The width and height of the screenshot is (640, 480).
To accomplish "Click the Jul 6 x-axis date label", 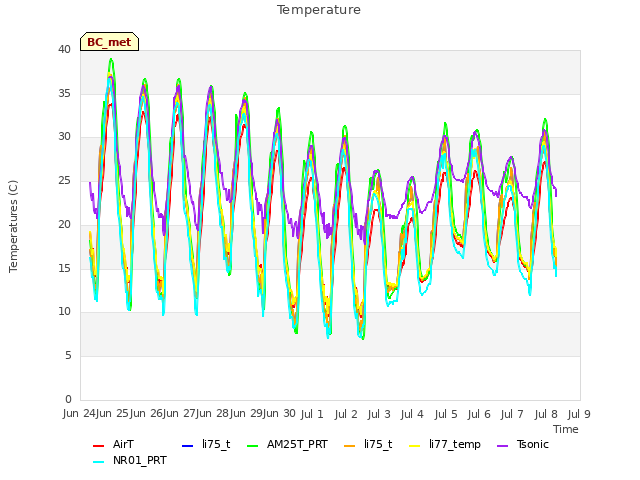I will pyautogui.click(x=479, y=414).
